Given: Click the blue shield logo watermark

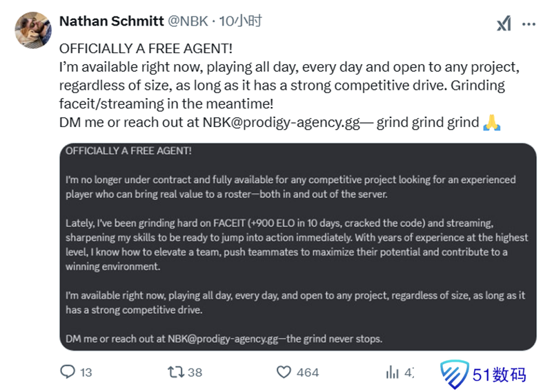Looking at the screenshot, I should 455,373.
